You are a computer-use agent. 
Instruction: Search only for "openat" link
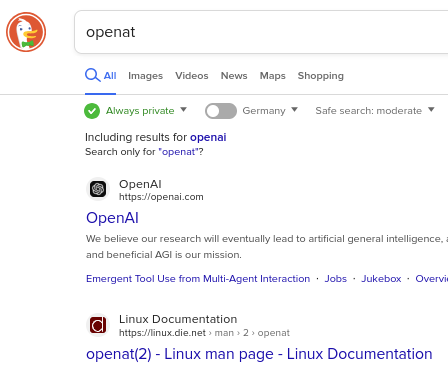click(179, 152)
